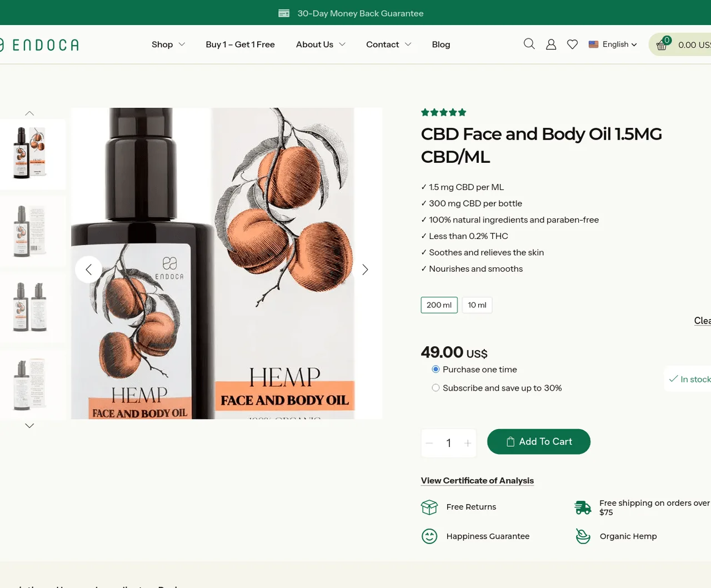
Task: Click the Free Returns box icon
Action: pos(429,507)
